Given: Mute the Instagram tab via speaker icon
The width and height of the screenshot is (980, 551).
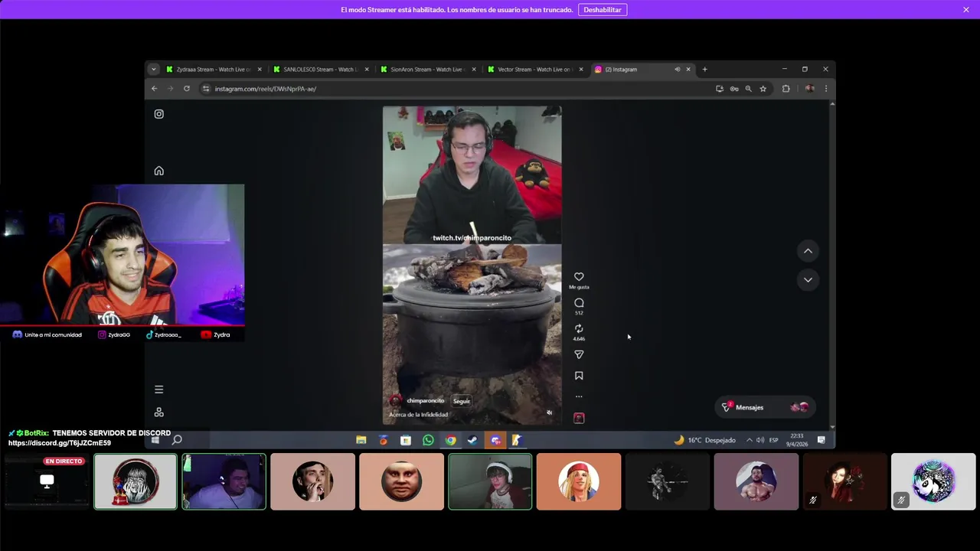Looking at the screenshot, I should pyautogui.click(x=677, y=70).
